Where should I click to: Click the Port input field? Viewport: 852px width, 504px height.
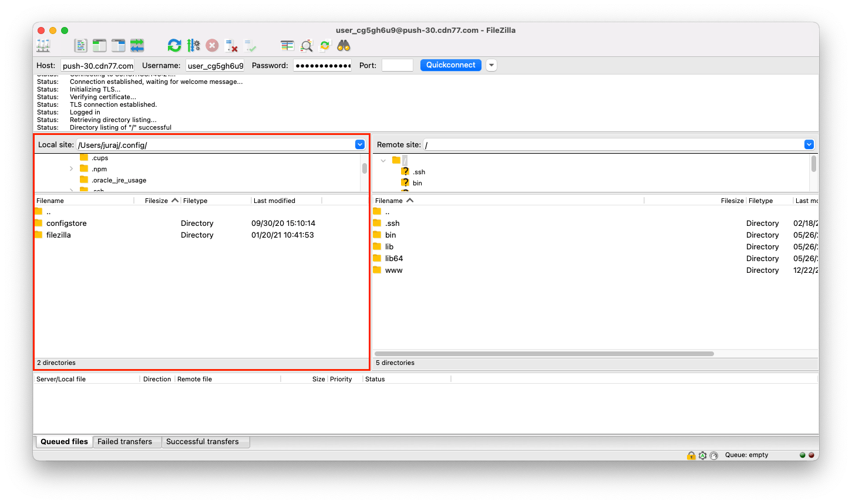[x=398, y=65]
